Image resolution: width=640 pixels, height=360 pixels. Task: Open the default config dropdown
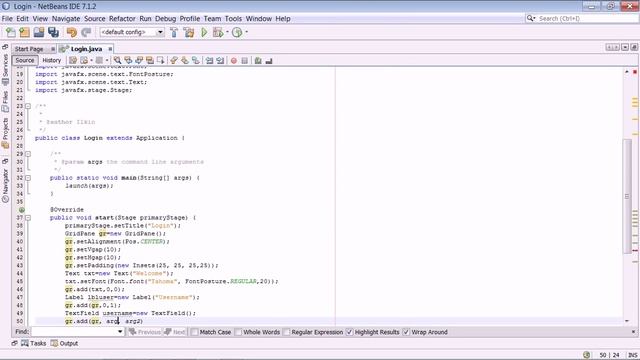(160, 32)
